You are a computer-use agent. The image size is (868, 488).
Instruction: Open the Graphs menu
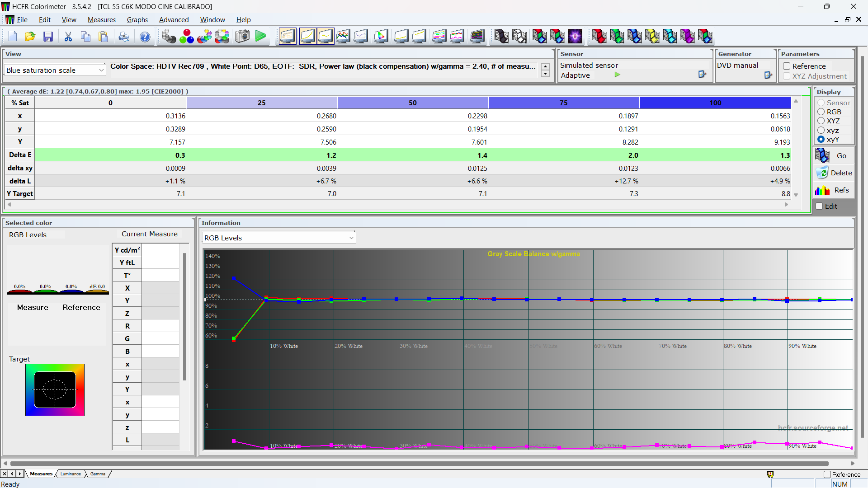click(x=137, y=19)
